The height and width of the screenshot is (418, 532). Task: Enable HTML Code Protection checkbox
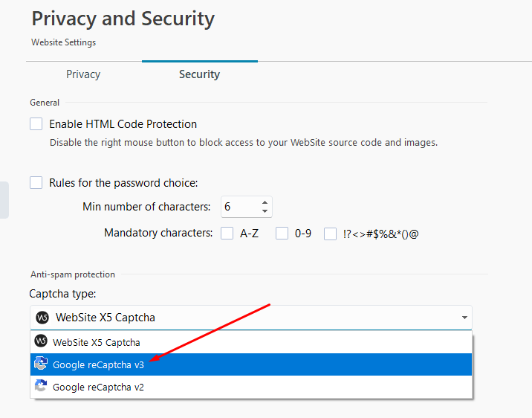(36, 124)
